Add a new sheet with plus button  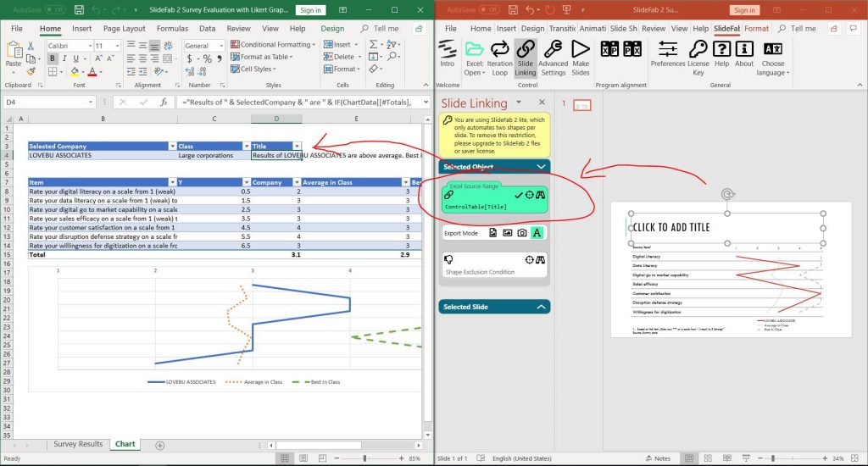point(160,445)
